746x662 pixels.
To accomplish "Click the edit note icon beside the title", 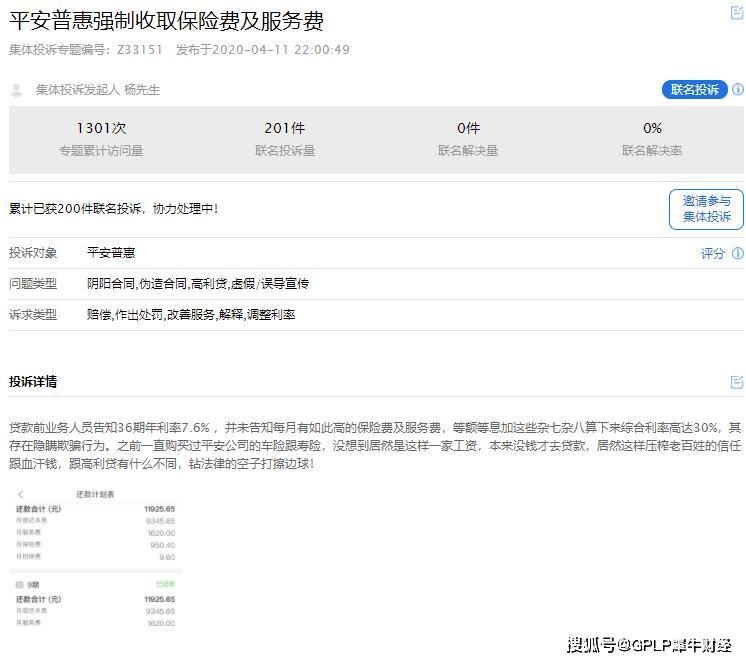I will pos(736,13).
